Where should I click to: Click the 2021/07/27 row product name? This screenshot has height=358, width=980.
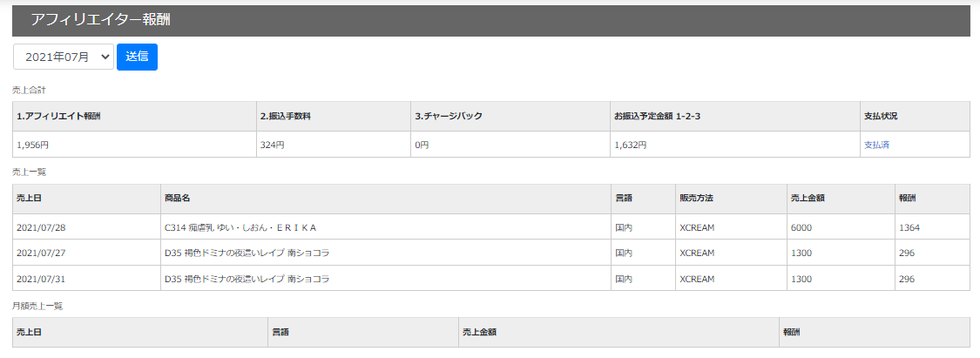[x=247, y=253]
